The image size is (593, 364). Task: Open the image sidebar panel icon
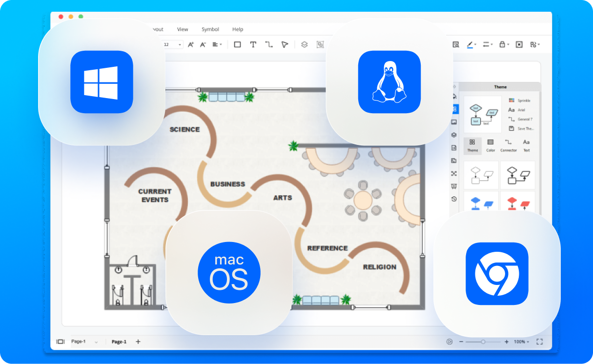point(454,122)
